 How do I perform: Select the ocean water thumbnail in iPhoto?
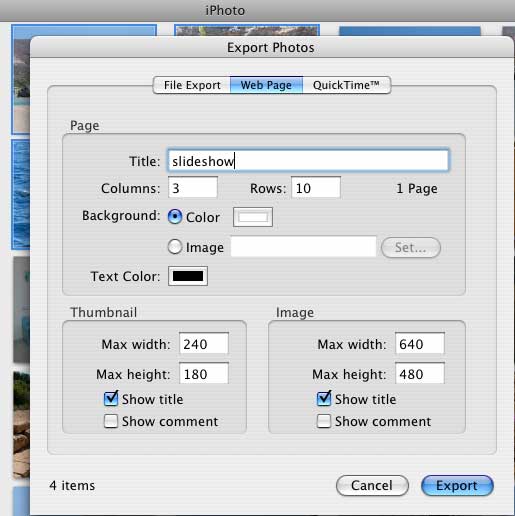(21, 195)
